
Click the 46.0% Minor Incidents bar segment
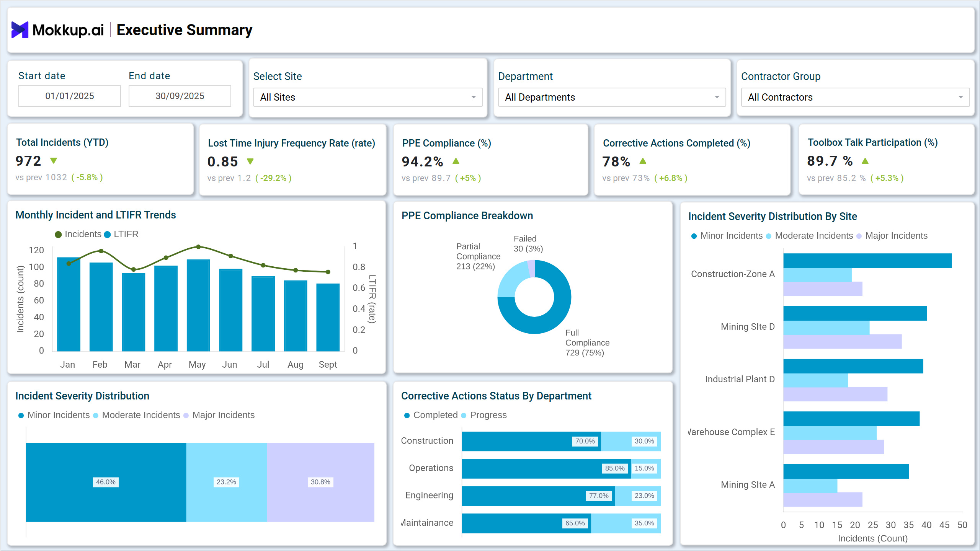(106, 482)
